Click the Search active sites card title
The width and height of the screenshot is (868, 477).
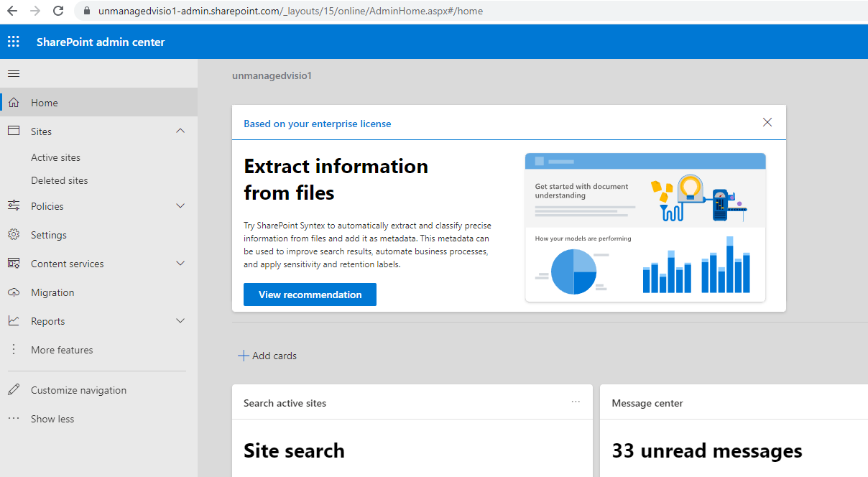click(x=285, y=403)
